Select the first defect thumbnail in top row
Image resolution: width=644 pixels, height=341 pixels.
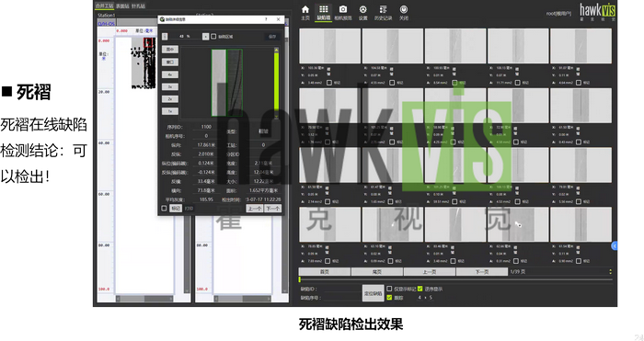(x=329, y=46)
